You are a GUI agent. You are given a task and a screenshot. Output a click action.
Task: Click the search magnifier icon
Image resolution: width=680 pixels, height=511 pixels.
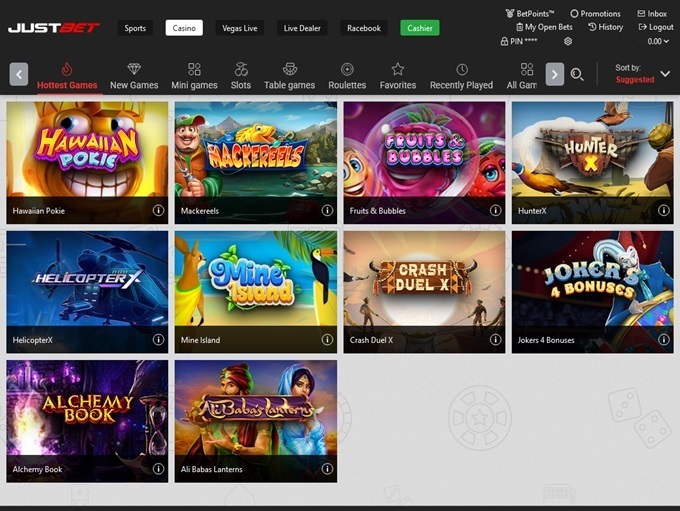click(x=577, y=75)
